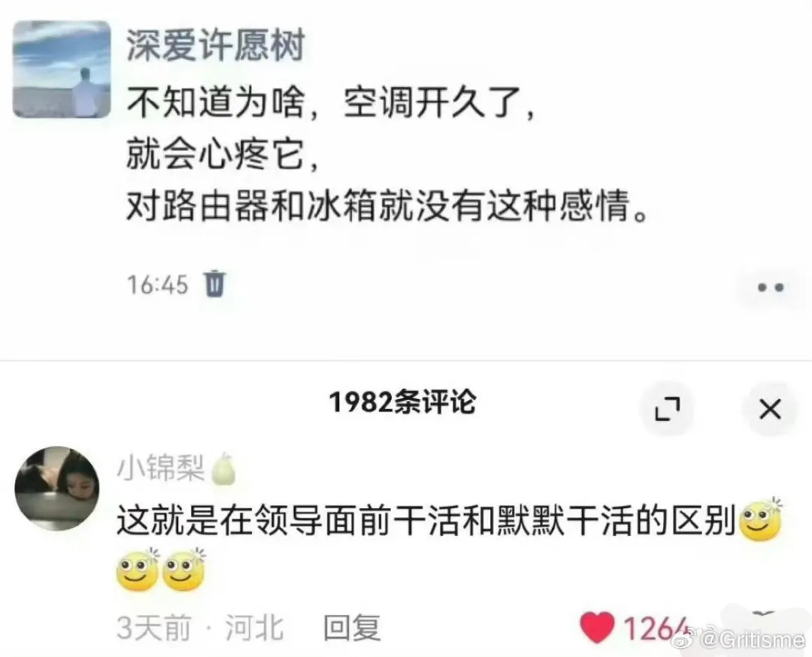This screenshot has width=812, height=657.
Task: Close the comments panel with X
Action: tap(770, 409)
